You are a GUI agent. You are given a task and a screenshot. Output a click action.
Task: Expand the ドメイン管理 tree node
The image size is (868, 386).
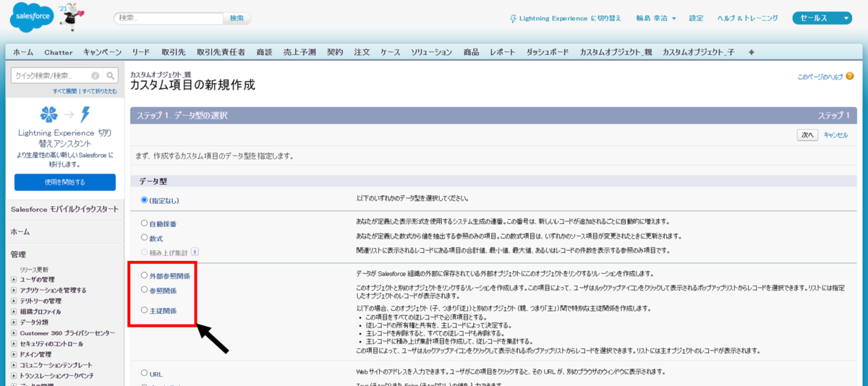pos(13,354)
